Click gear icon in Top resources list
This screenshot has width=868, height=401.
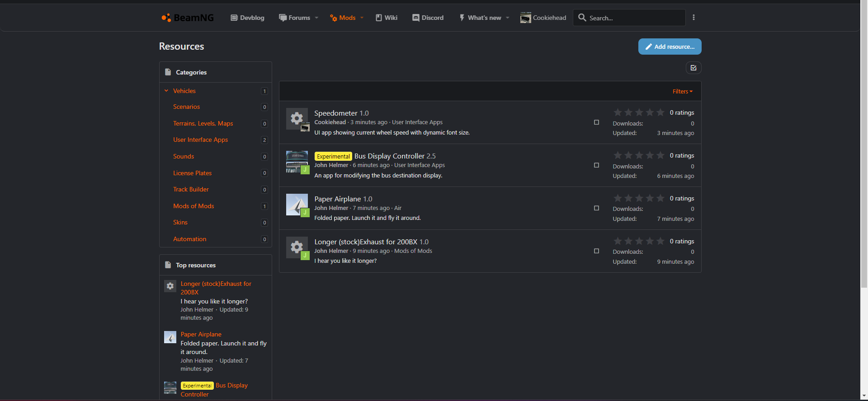170,286
